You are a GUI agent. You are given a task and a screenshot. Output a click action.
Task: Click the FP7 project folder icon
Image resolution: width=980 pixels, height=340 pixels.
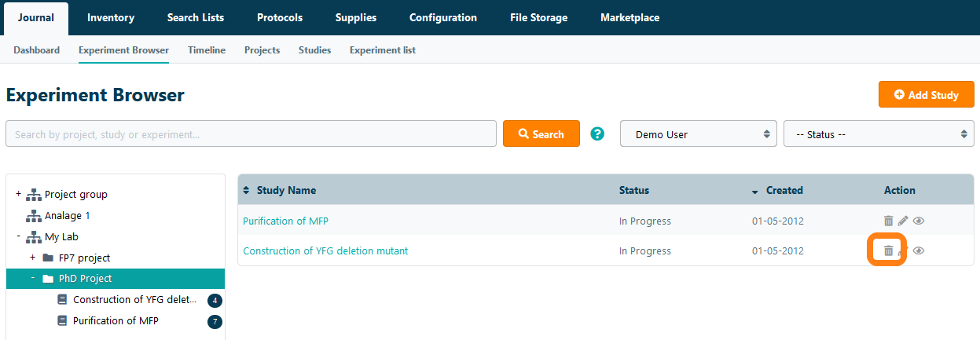48,258
